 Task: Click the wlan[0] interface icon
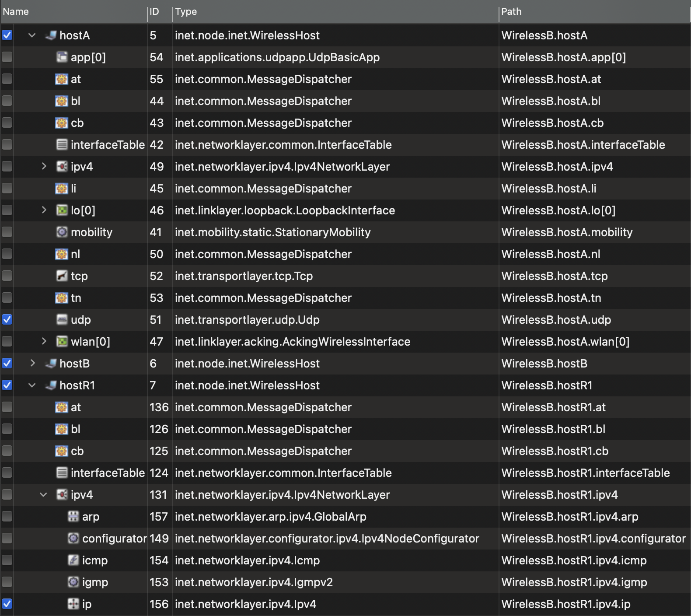click(62, 342)
